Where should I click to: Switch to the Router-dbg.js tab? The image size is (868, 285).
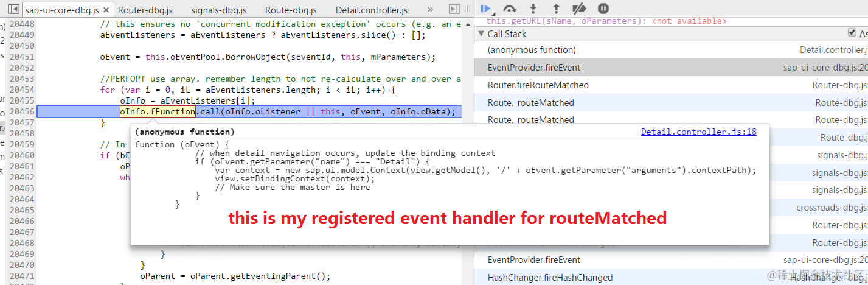pyautogui.click(x=145, y=10)
